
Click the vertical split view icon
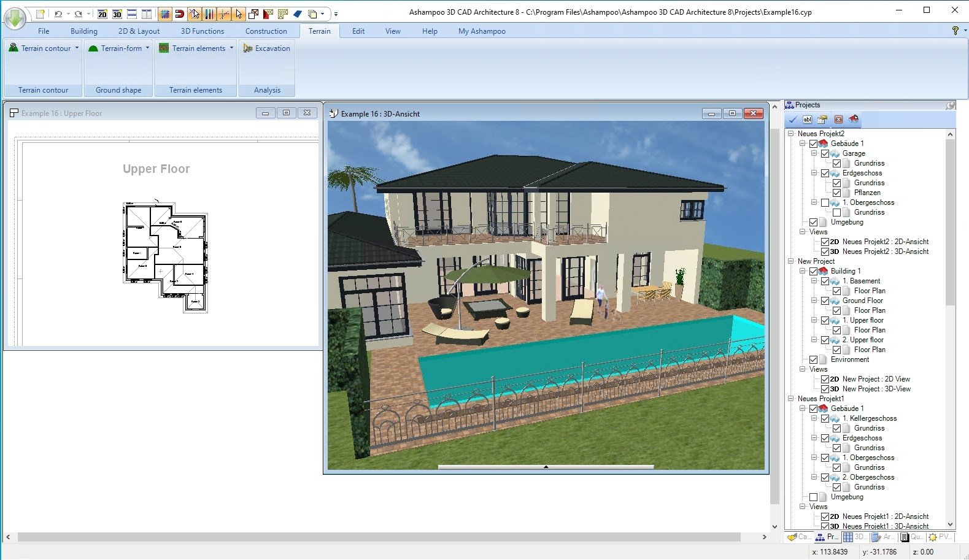coord(147,13)
